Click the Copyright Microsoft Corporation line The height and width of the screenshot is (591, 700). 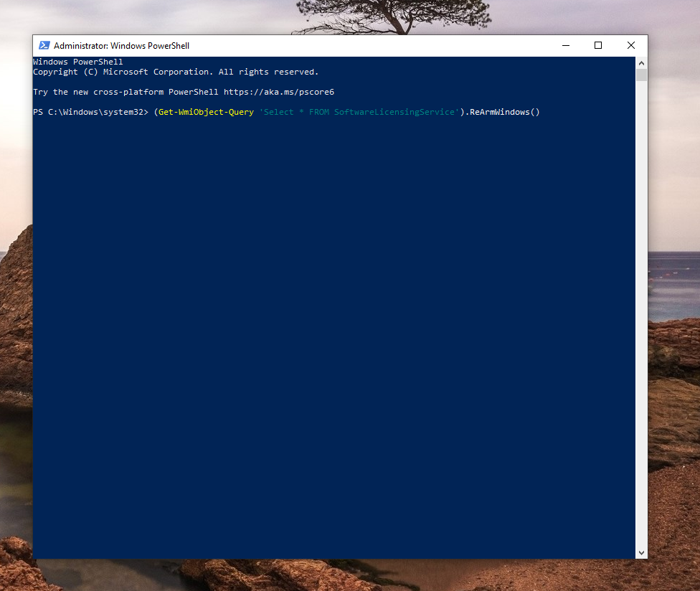(176, 72)
